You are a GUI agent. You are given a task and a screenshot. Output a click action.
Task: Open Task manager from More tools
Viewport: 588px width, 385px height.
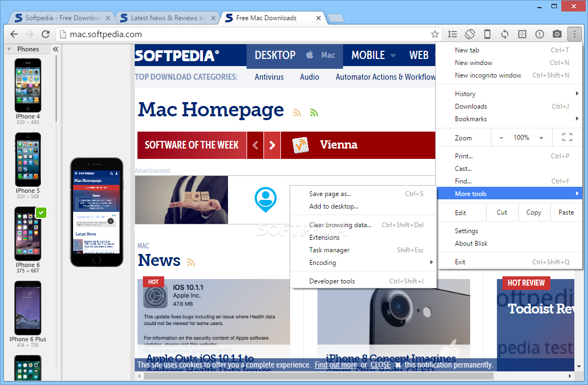click(x=363, y=250)
